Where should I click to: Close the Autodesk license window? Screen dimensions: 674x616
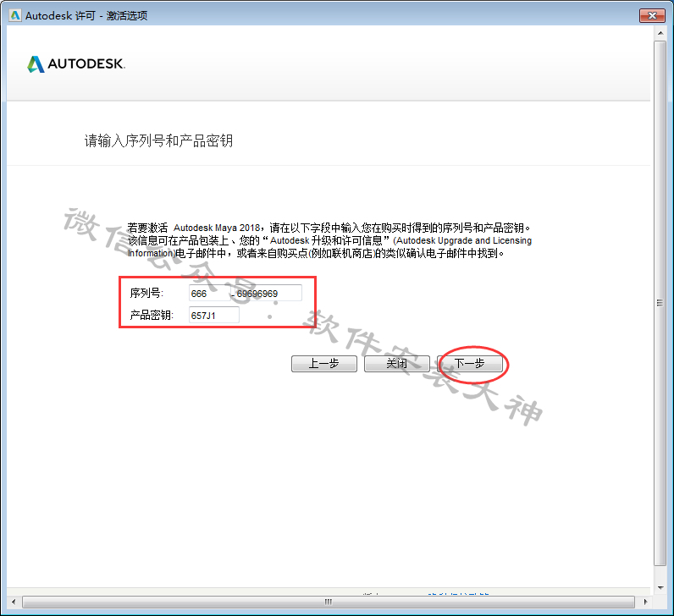click(652, 15)
